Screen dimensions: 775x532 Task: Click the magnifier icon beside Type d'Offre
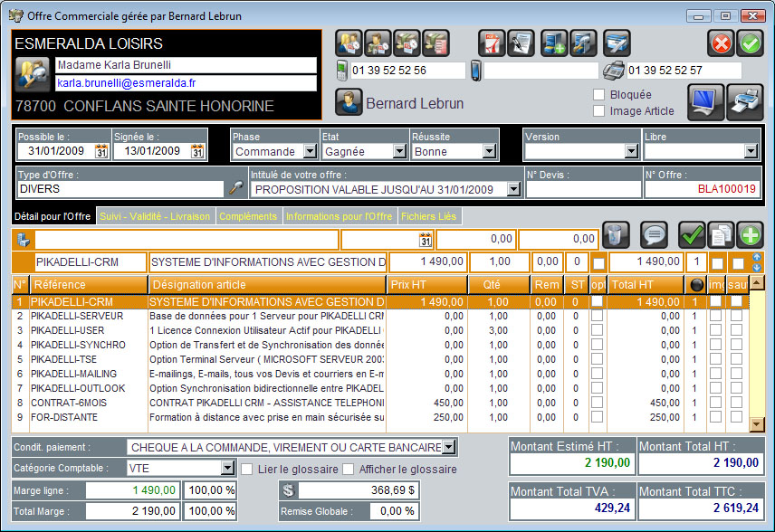(x=235, y=188)
